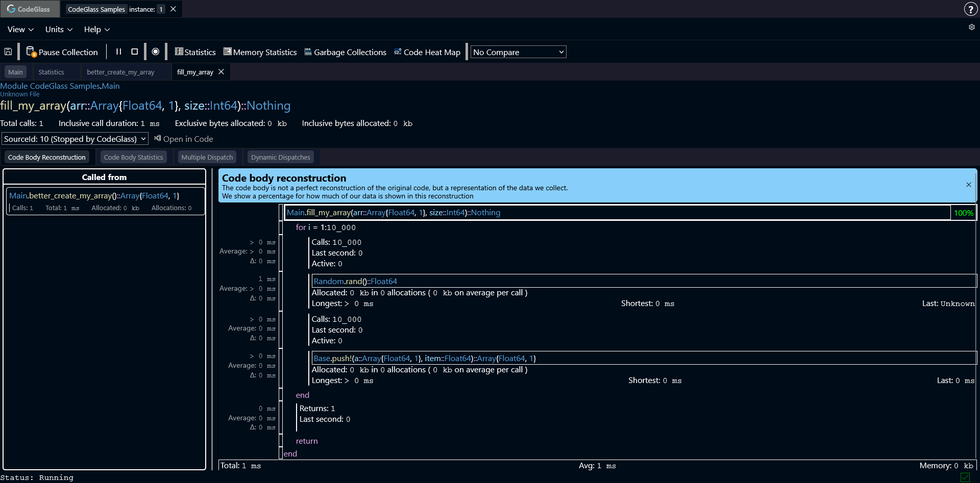Show the Code Heat Map

(427, 52)
